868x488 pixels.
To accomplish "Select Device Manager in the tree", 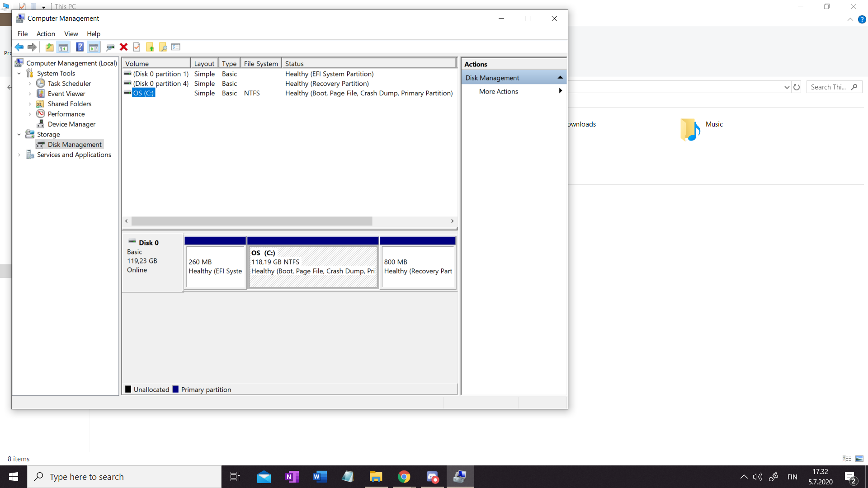I will tap(71, 124).
